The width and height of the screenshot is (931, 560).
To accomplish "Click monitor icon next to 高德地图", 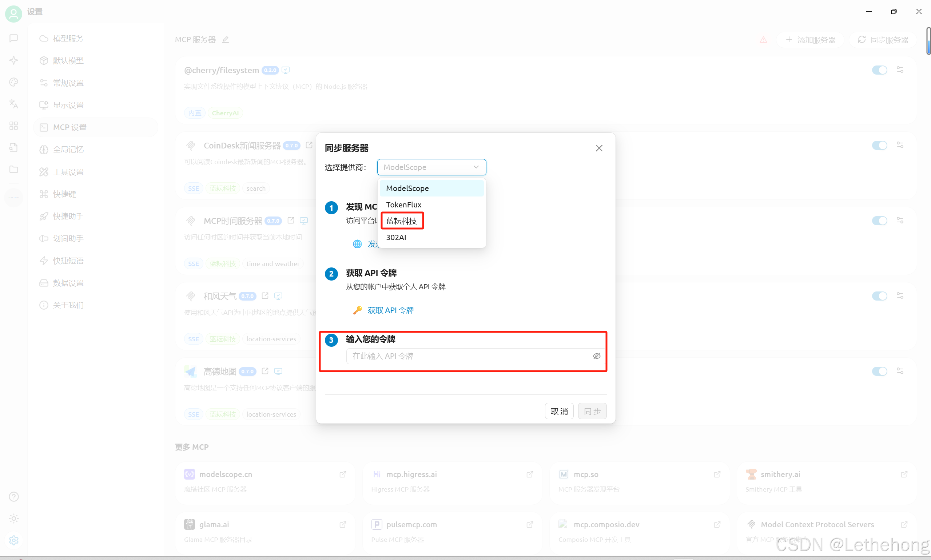I will 278,371.
